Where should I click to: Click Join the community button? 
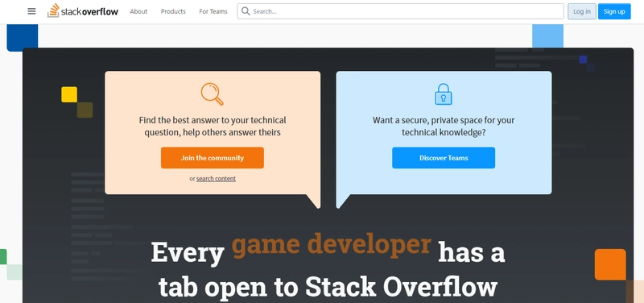[213, 158]
